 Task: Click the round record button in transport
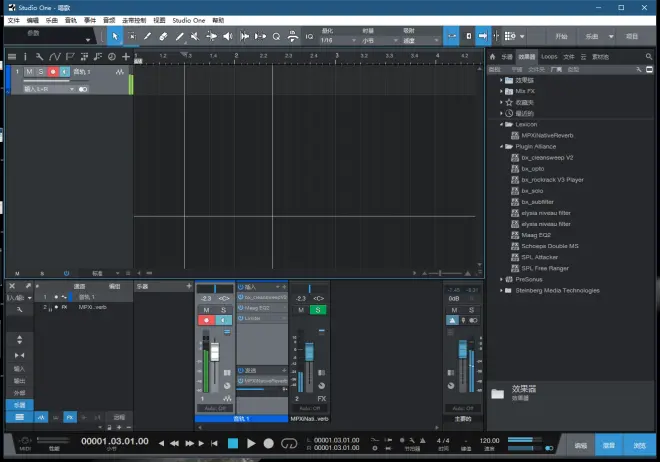269,443
